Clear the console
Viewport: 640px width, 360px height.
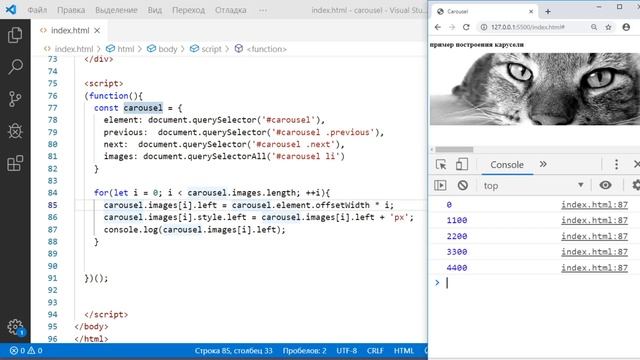(462, 185)
